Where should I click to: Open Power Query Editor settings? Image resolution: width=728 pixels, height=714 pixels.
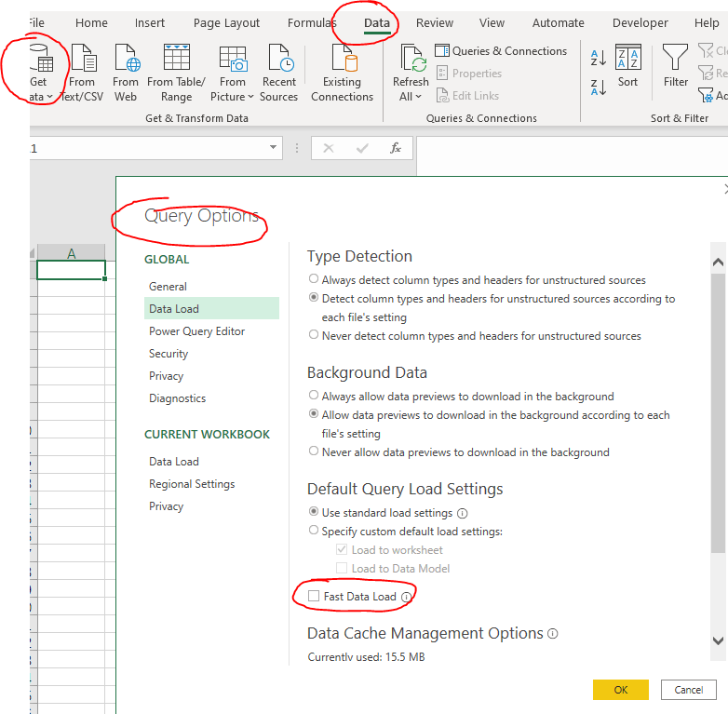[196, 331]
